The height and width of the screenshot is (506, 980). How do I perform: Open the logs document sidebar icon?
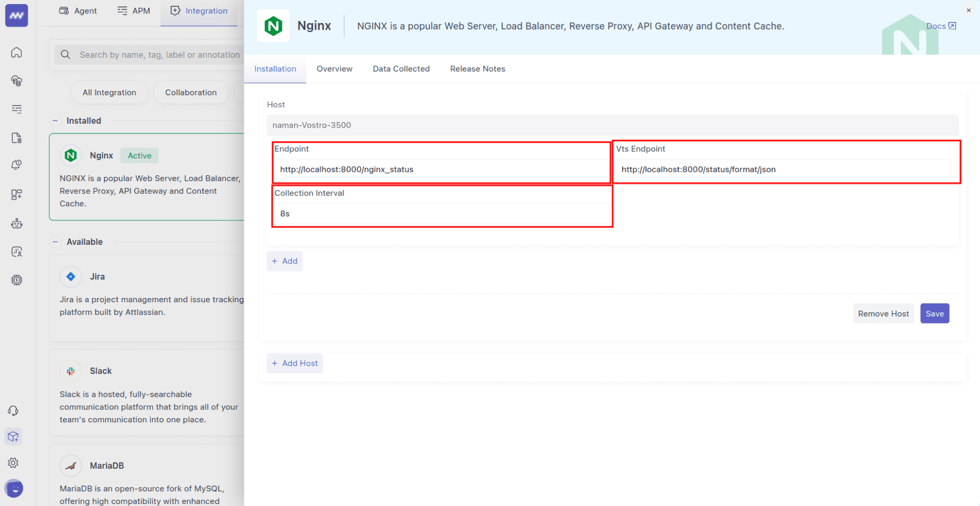click(17, 138)
